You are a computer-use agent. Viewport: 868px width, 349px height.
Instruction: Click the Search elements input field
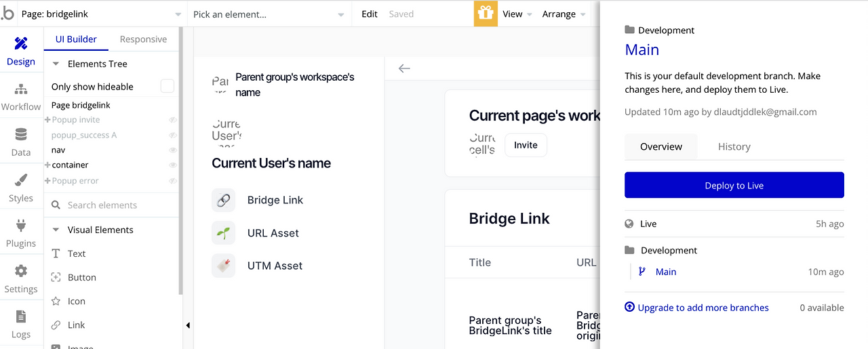[112, 205]
